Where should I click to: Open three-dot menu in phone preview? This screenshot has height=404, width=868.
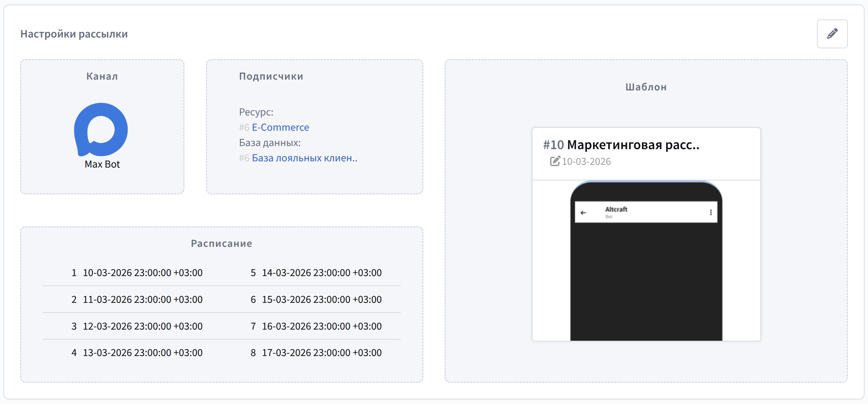point(711,212)
